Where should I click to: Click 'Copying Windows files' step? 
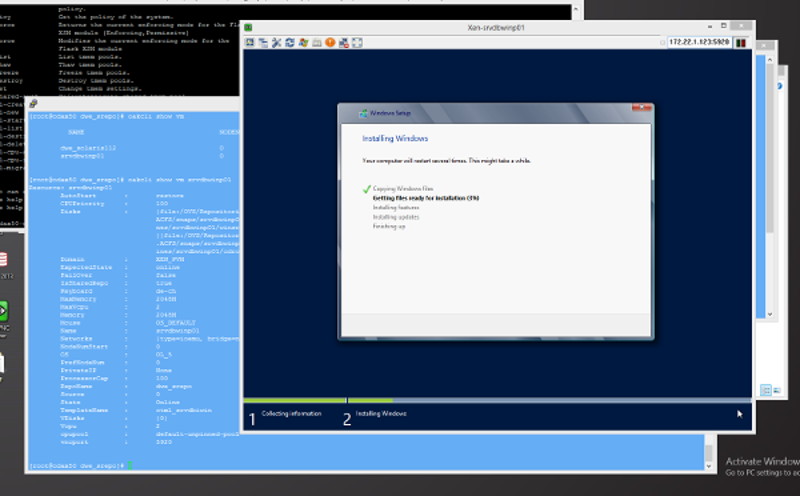403,188
